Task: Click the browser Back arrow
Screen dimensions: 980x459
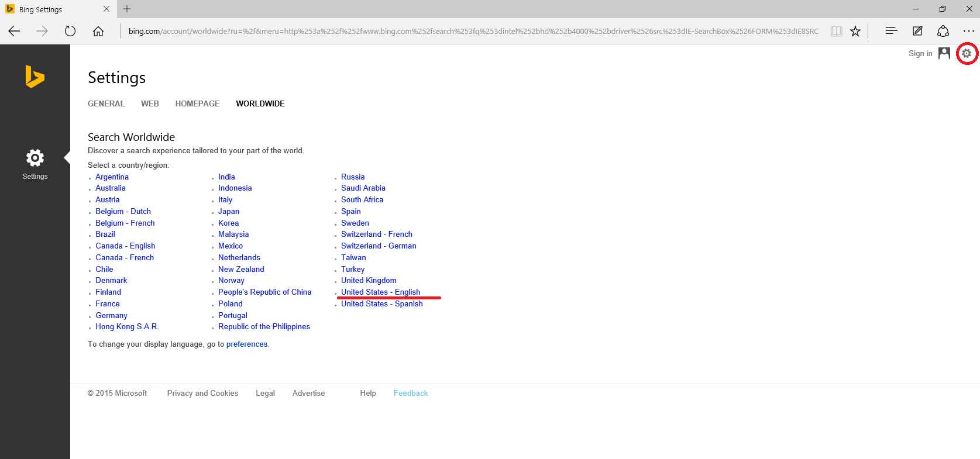Action: point(14,31)
